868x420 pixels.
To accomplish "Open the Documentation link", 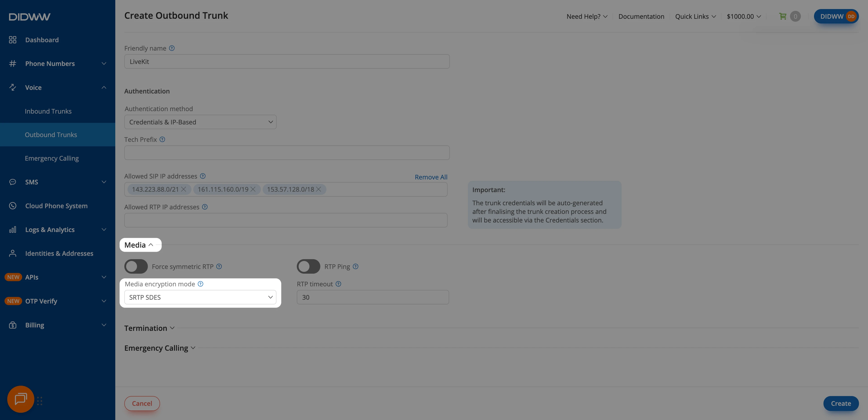I will [x=641, y=16].
